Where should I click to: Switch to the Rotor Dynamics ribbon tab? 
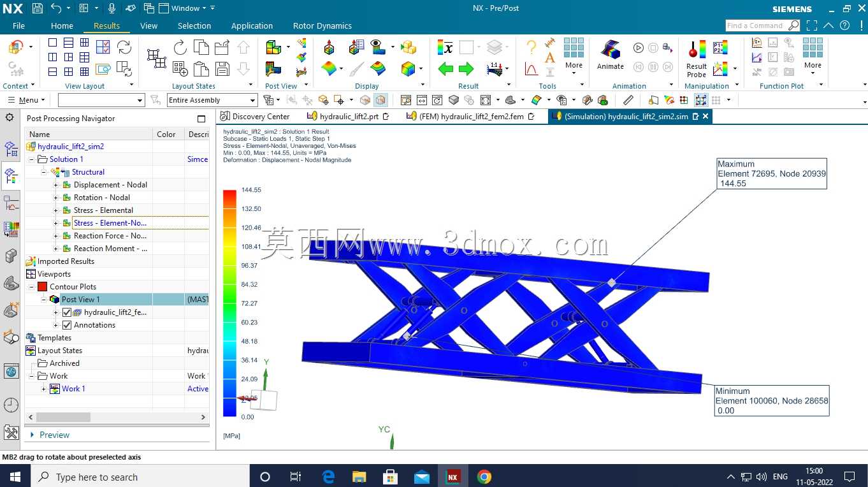(322, 25)
